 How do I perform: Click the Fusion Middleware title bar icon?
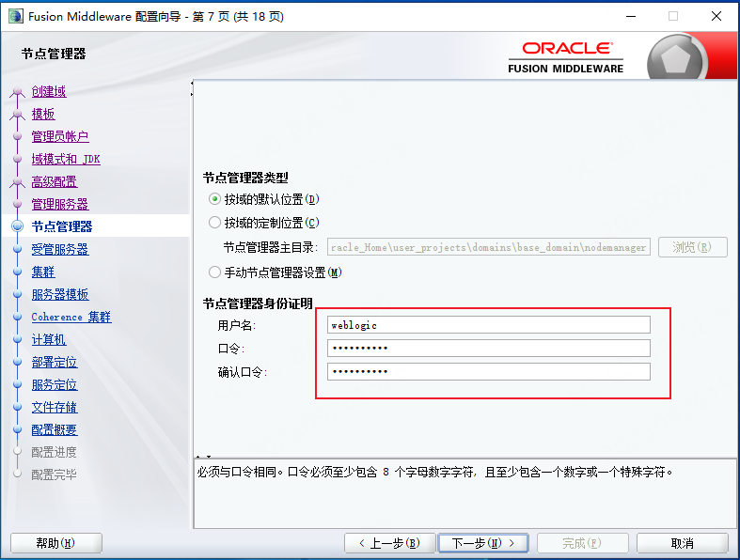pos(15,16)
